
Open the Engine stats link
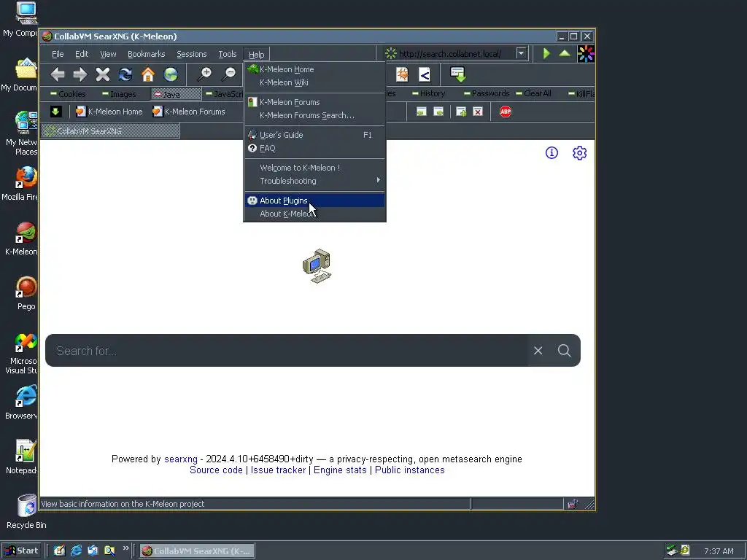click(340, 470)
